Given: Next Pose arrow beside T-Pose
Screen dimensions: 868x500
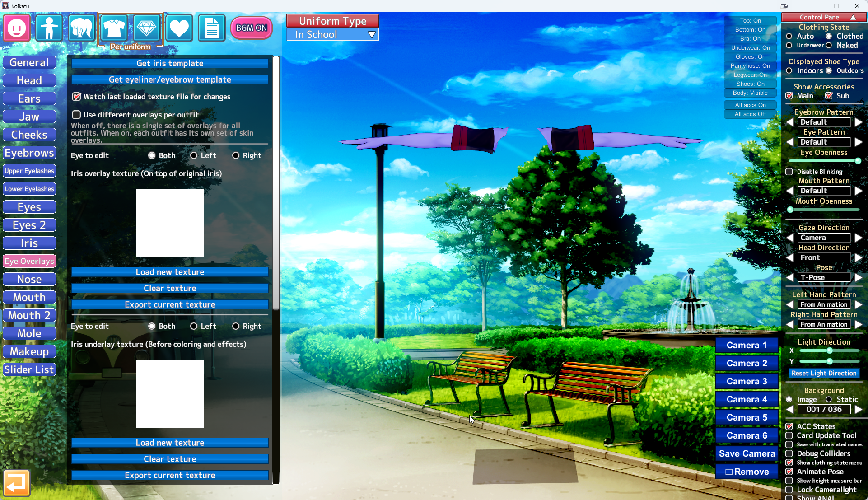Looking at the screenshot, I should point(858,277).
